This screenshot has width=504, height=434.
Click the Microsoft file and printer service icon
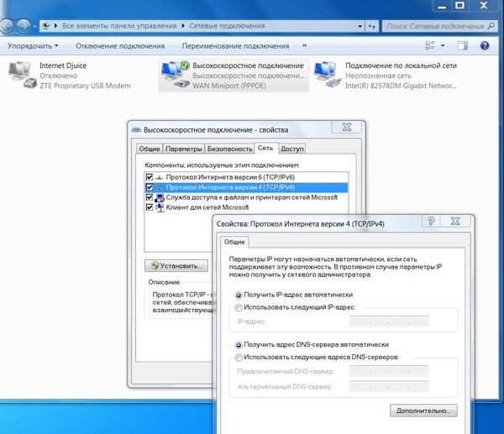(159, 197)
